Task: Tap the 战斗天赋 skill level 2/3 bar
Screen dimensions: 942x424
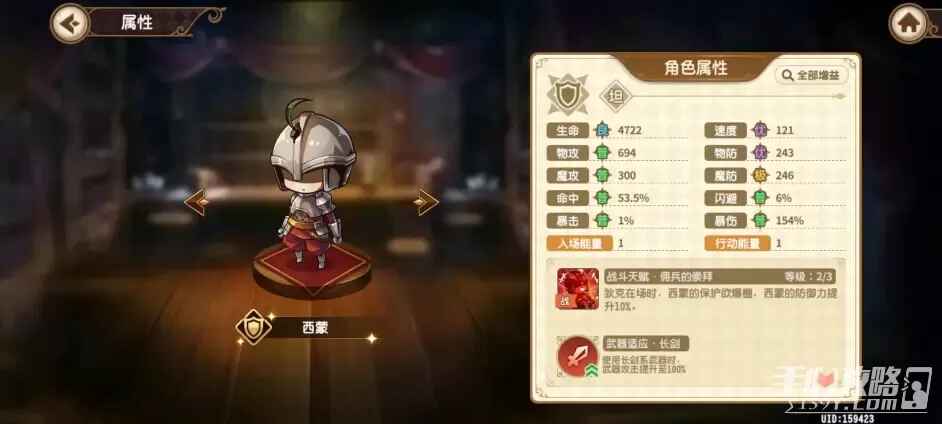Action: pyautogui.click(x=719, y=276)
